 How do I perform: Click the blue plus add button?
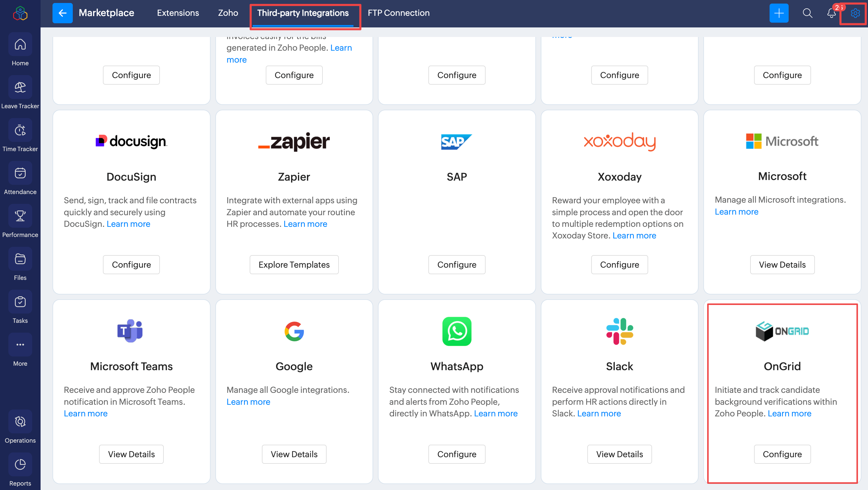[x=779, y=13]
